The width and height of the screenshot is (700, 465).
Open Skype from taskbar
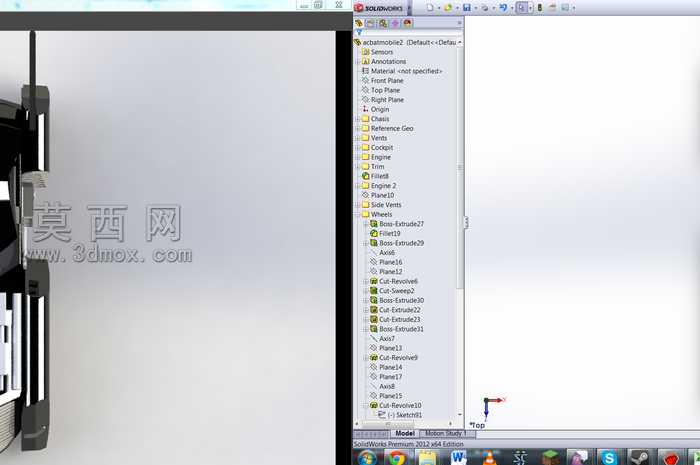(609, 458)
